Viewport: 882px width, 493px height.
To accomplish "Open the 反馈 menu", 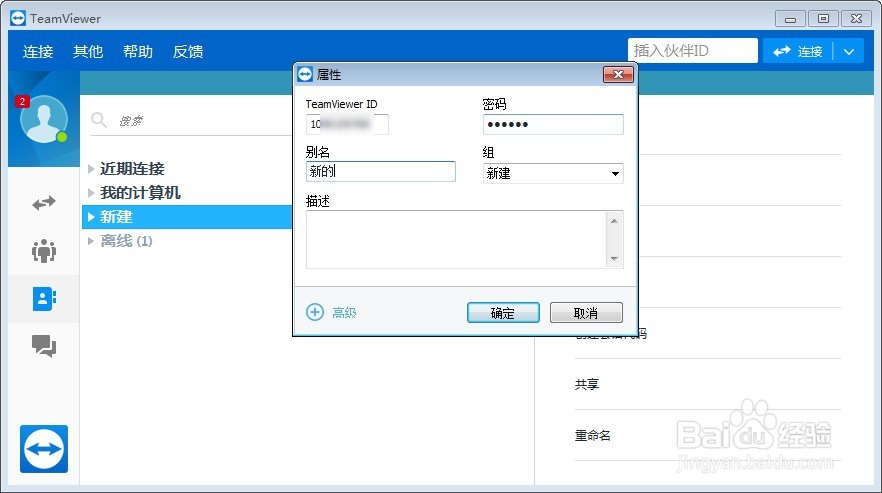I will point(188,52).
